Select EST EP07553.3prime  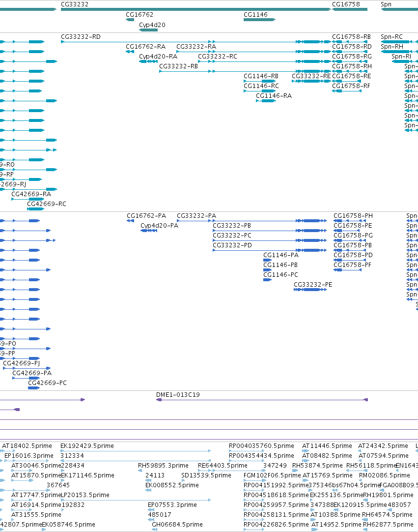(x=172, y=505)
